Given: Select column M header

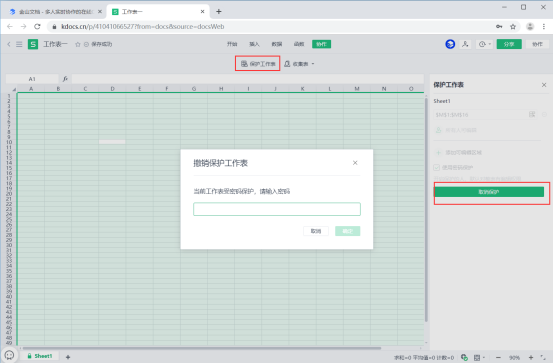Looking at the screenshot, I should (x=357, y=89).
